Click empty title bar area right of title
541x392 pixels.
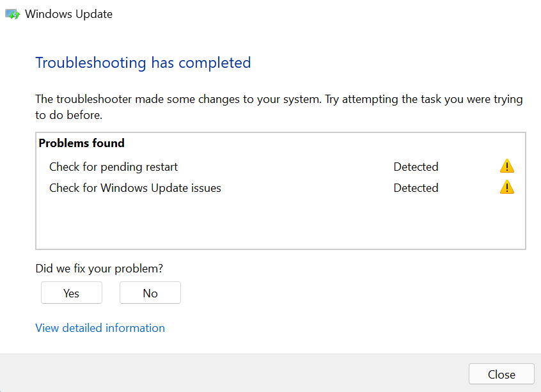(x=320, y=14)
